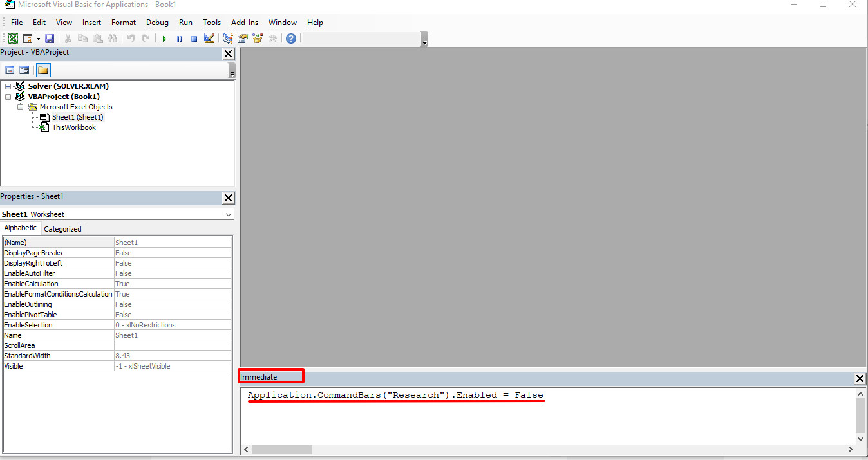Close the Properties - Sheet1 pane
This screenshot has height=460, width=868.
point(229,198)
